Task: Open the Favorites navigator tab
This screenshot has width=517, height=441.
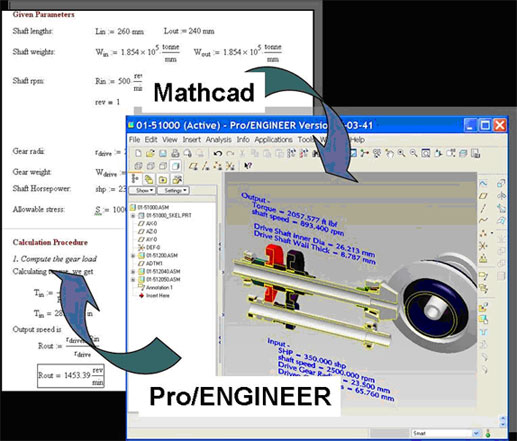Action: coord(163,179)
